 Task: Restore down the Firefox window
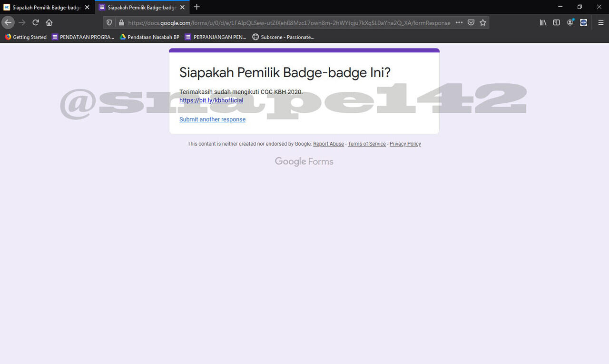pos(580,7)
